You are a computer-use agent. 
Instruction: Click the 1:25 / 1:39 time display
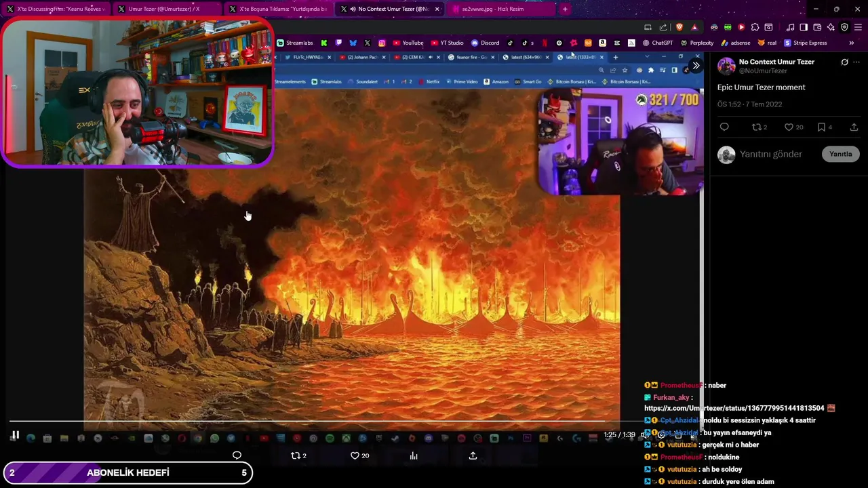[619, 435]
